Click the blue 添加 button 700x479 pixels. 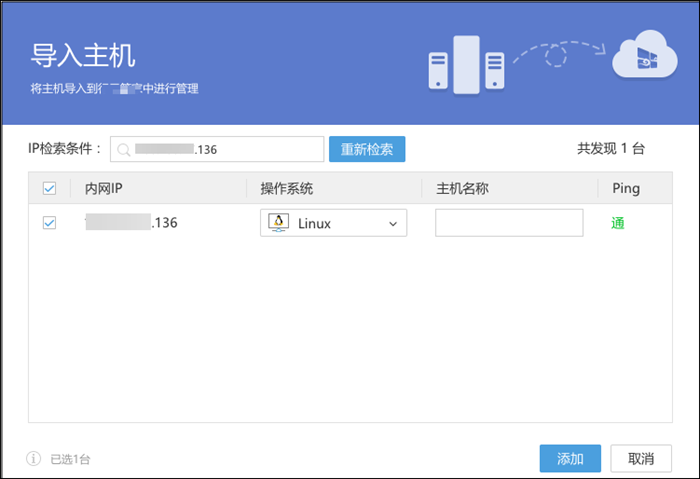click(x=570, y=459)
